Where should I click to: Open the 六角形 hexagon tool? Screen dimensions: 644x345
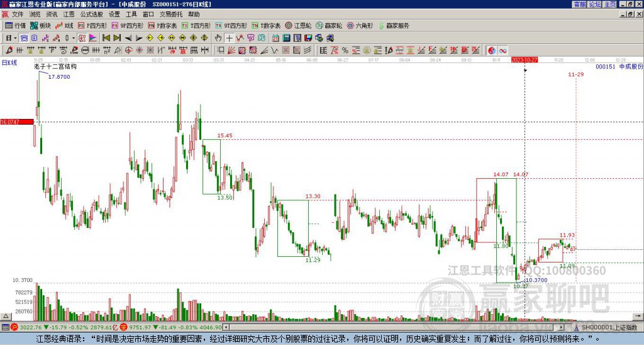360,25
